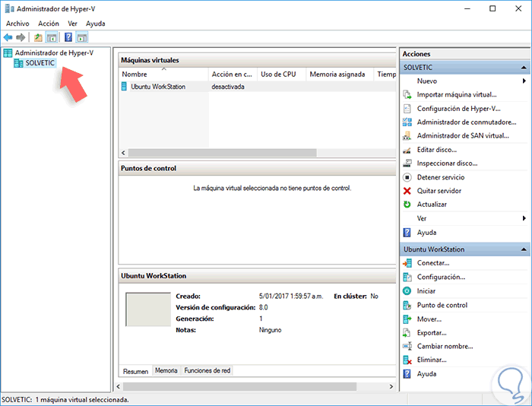
Task: Click the Configuración de Hyper-V icon
Action: (407, 109)
